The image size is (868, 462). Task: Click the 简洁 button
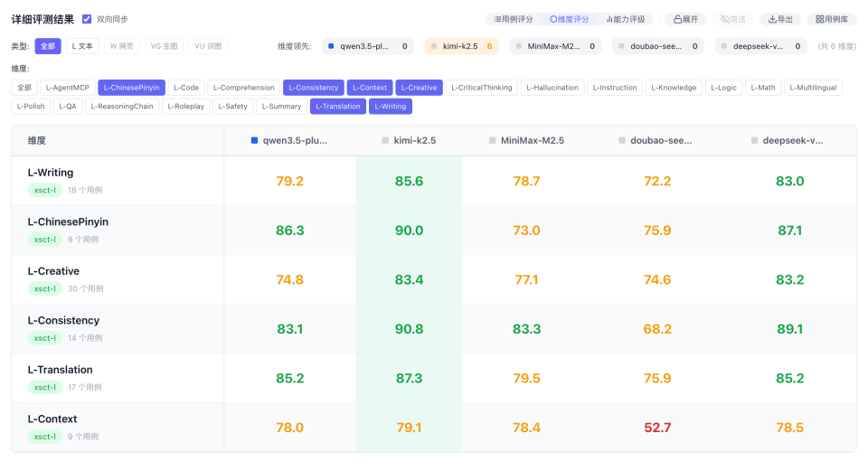(733, 19)
